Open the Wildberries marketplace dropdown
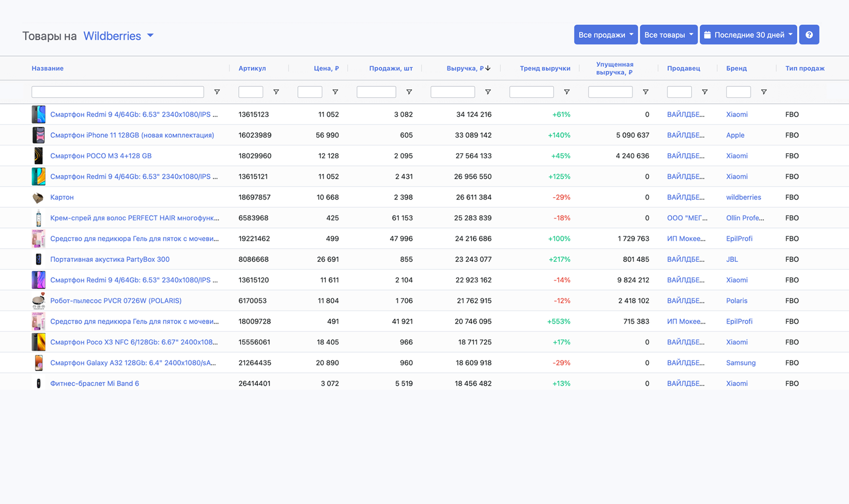Image resolution: width=849 pixels, height=504 pixels. pyautogui.click(x=119, y=36)
